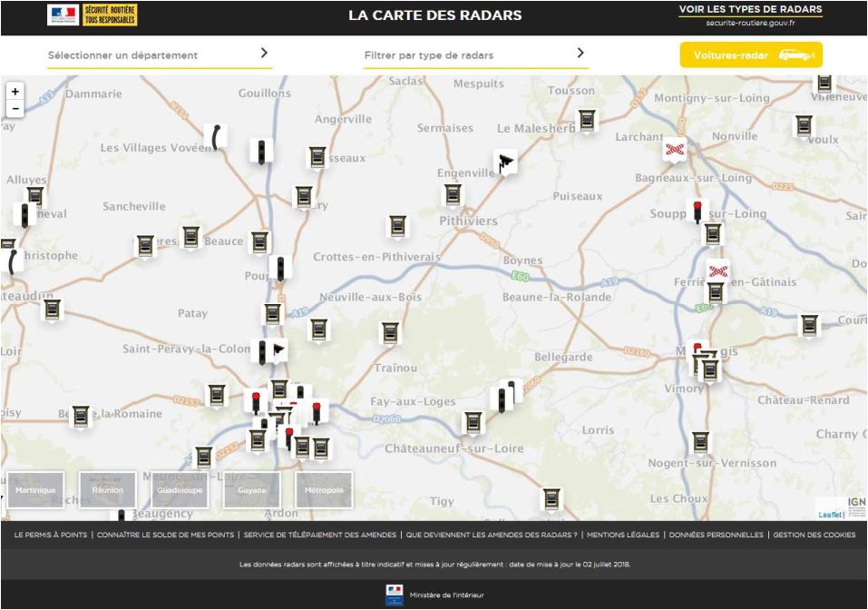This screenshot has height=610, width=868.
Task: Select the speed radar marker near Châteaudun
Action: [x=52, y=310]
